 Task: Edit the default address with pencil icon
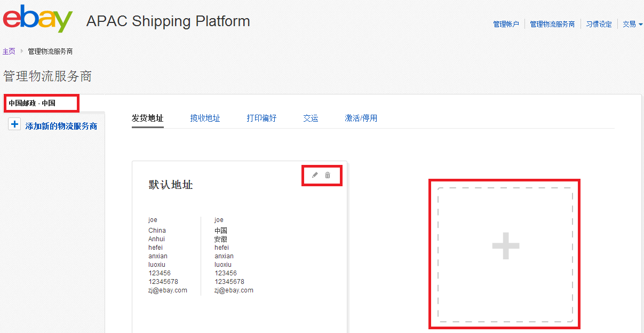[315, 175]
